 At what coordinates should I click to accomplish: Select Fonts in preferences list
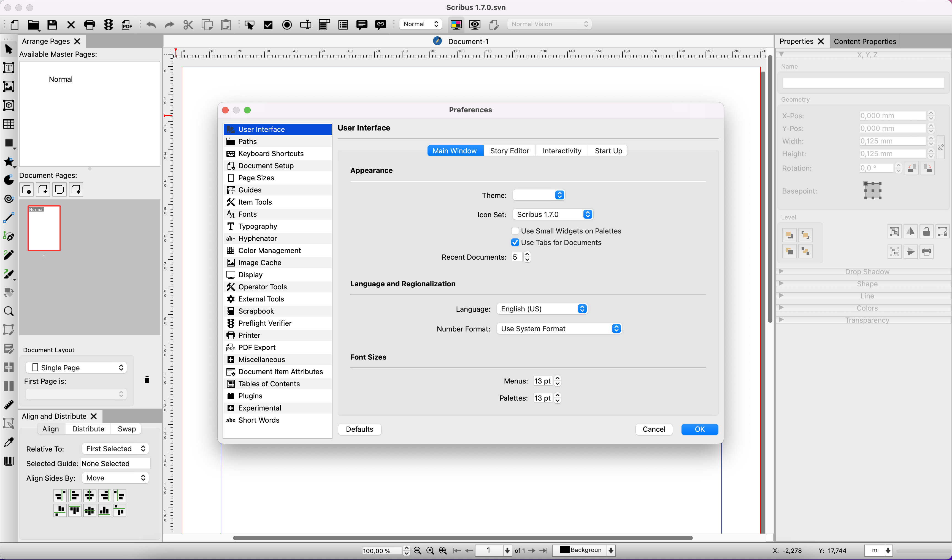coord(247,214)
